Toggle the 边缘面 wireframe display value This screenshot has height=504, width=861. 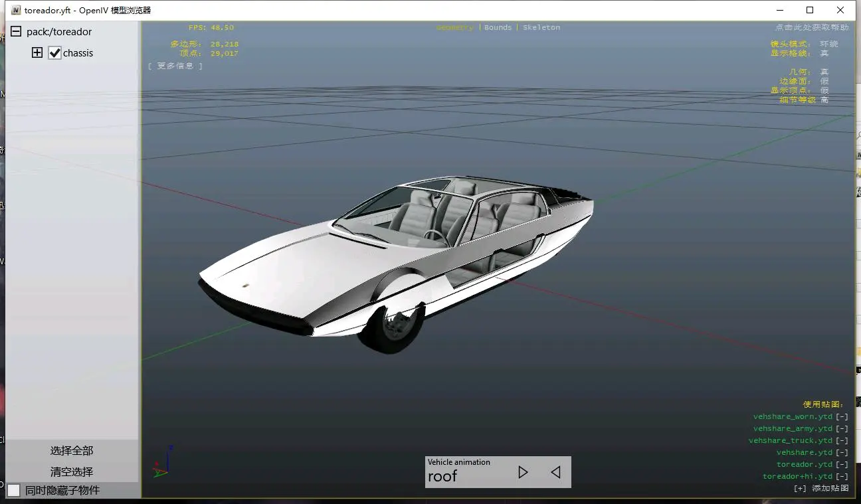tap(824, 81)
